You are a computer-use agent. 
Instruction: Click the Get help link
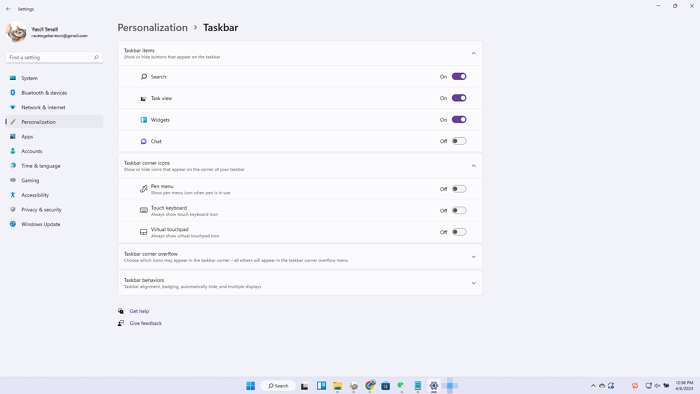(x=139, y=311)
